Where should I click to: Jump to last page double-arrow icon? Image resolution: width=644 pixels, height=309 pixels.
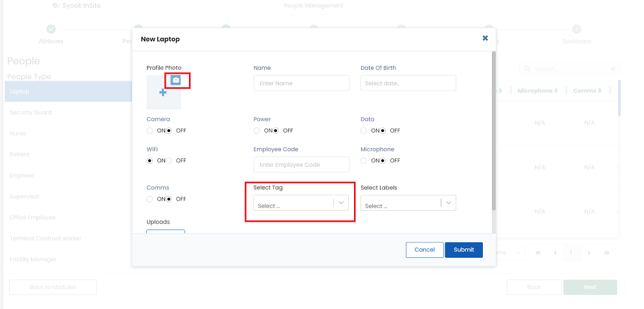[x=606, y=253]
